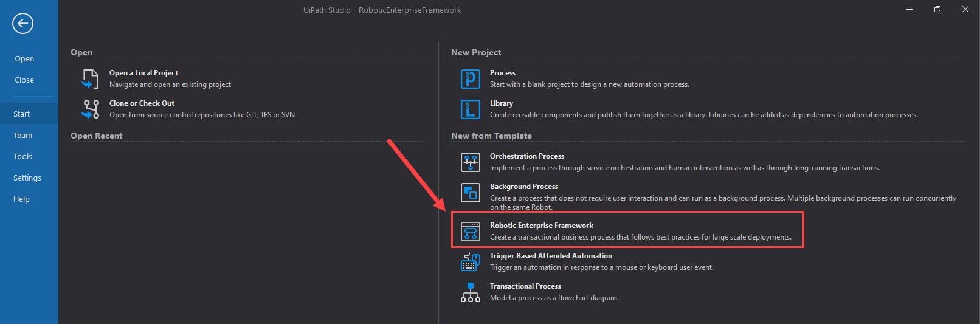This screenshot has width=980, height=324.
Task: Pick the Background Process template title
Action: (x=524, y=187)
